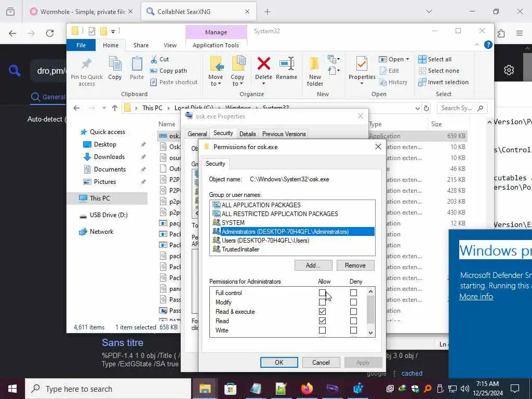
Task: Click Select all in ribbon
Action: pos(435,59)
